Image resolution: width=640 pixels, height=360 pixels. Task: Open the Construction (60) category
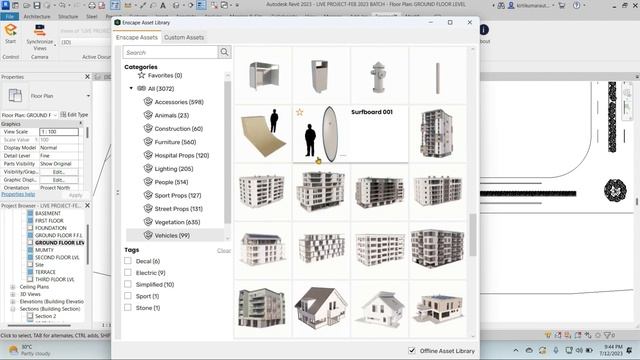[178, 129]
